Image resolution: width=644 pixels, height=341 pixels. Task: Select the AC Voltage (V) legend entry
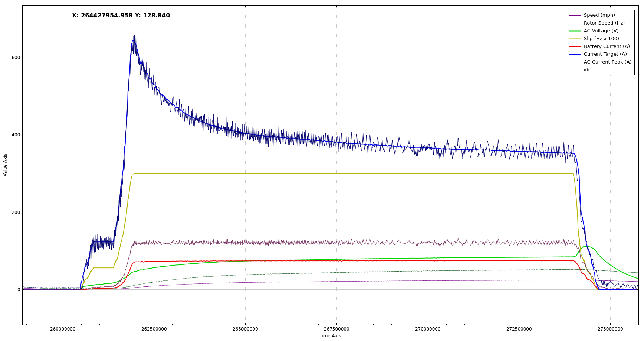click(601, 31)
